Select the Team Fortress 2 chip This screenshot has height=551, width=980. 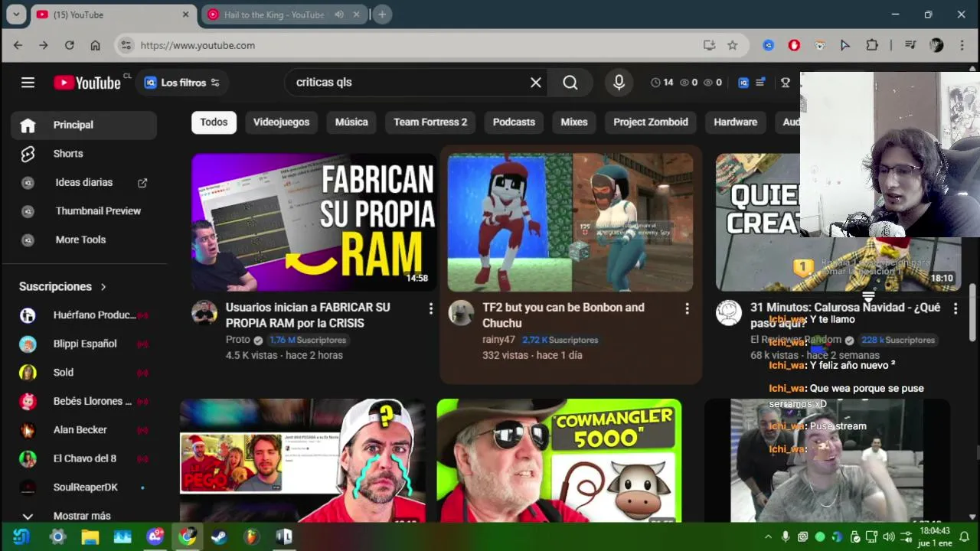point(430,122)
